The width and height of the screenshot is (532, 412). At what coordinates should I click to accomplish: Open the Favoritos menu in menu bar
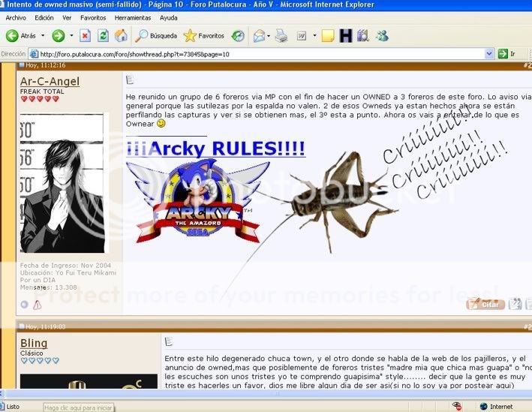click(x=93, y=18)
